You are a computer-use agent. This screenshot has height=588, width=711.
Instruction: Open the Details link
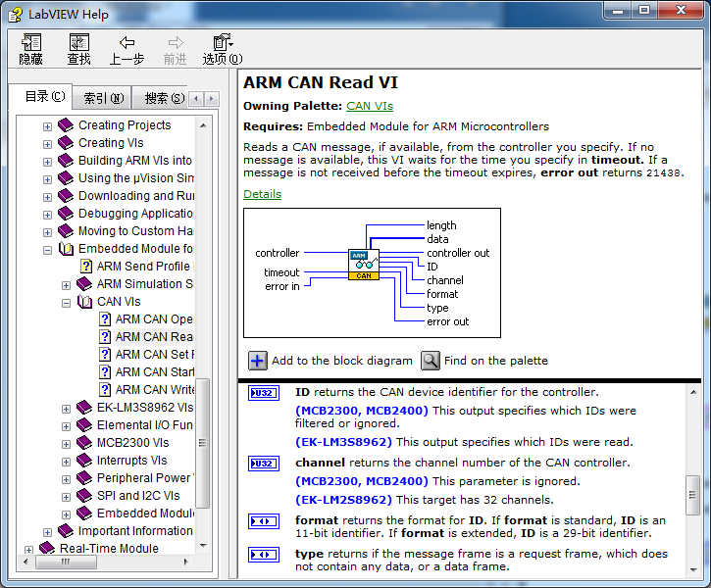[262, 194]
